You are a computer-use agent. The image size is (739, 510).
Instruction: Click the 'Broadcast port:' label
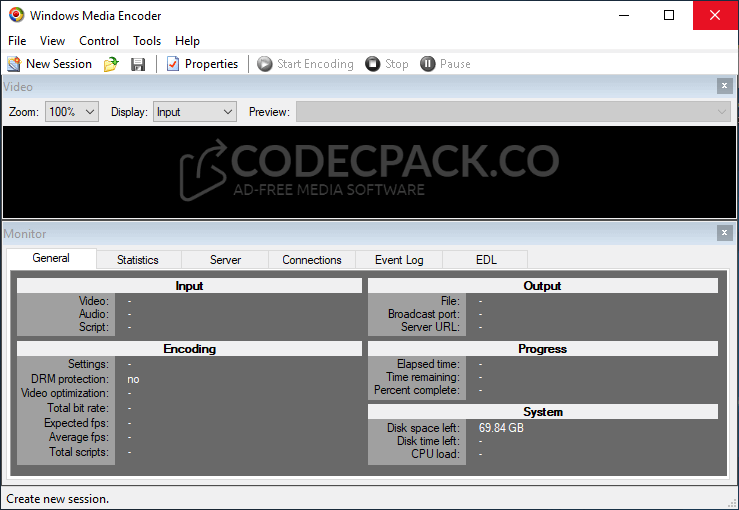click(x=424, y=314)
